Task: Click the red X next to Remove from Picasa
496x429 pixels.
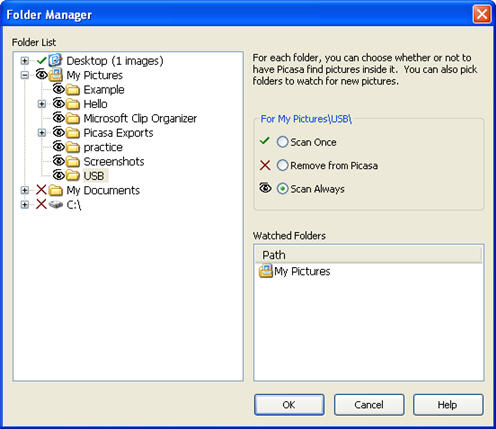Action: tap(265, 165)
